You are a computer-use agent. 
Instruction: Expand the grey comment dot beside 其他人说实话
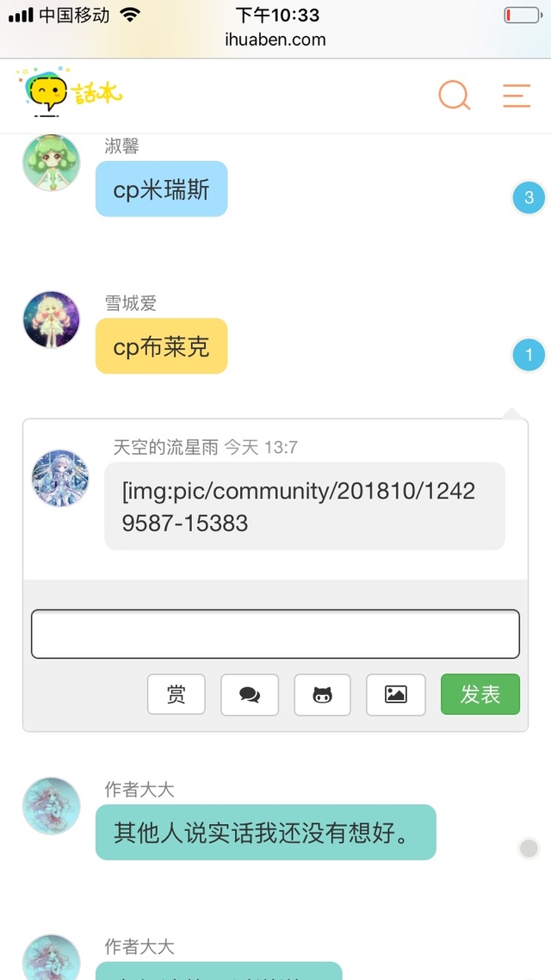click(x=529, y=848)
